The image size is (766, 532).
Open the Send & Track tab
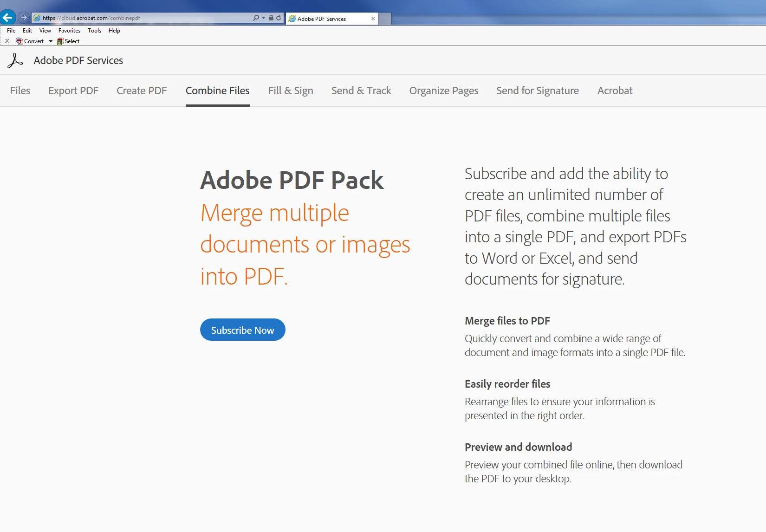[x=361, y=91]
